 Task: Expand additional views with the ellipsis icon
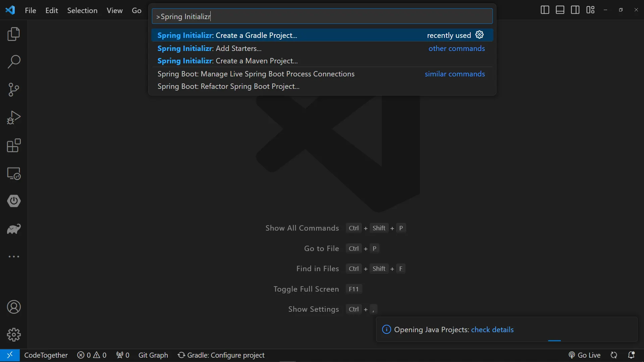[14, 256]
